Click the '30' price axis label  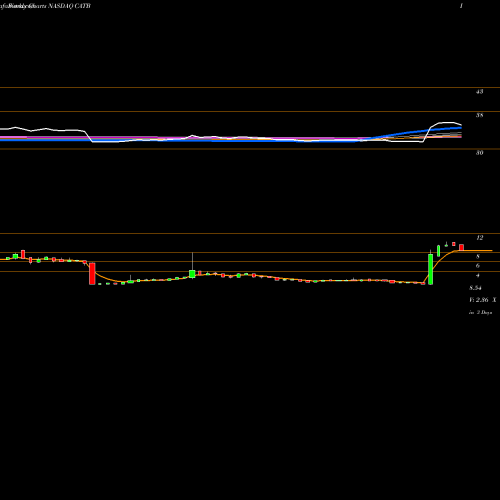479,153
